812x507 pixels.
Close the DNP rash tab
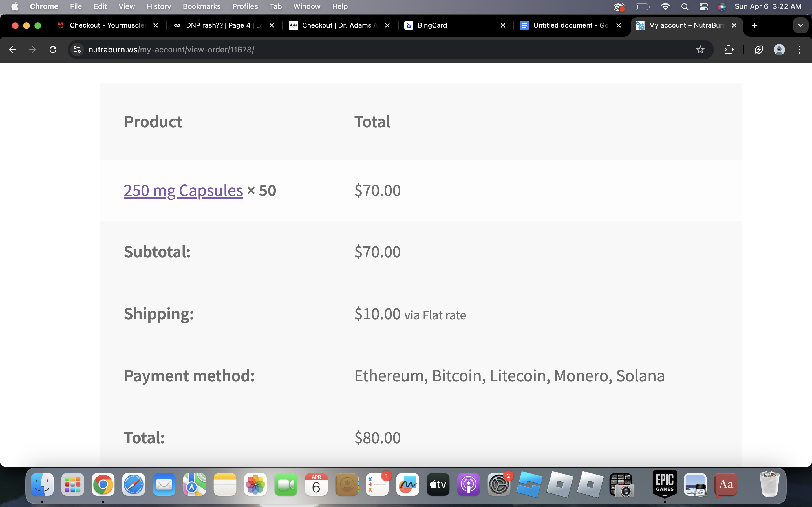click(272, 25)
